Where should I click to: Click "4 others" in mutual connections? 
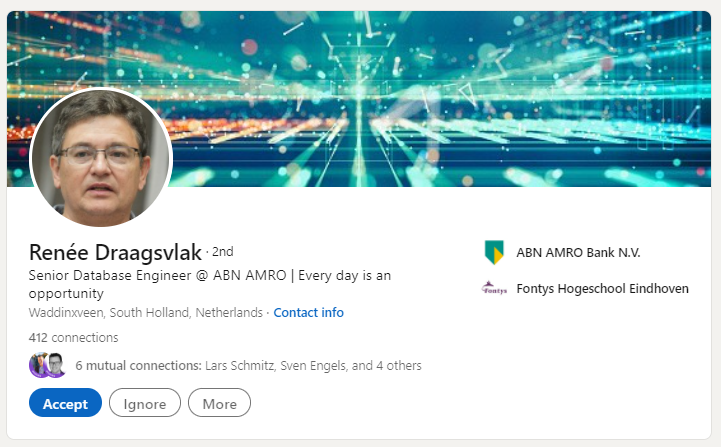399,366
